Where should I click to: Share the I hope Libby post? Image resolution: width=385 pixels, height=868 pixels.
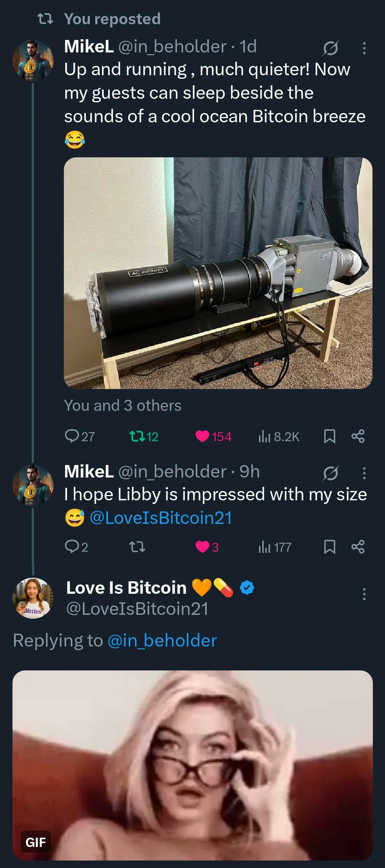click(358, 547)
